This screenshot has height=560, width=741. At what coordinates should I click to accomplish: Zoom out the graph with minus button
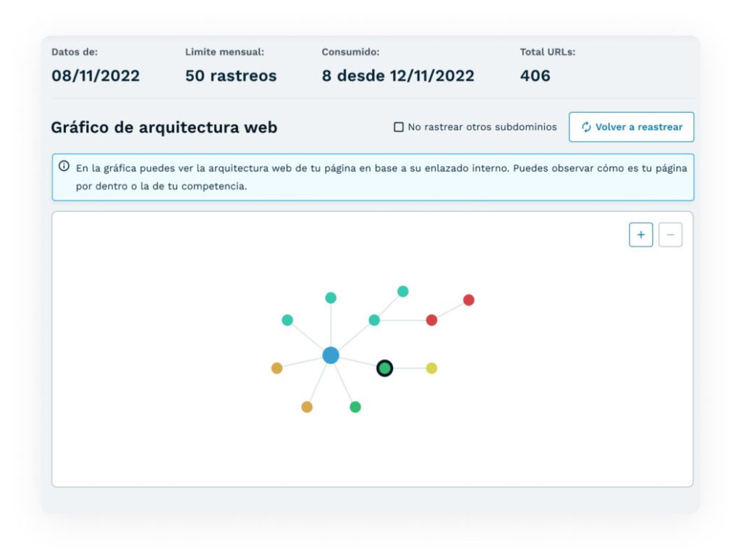coord(670,235)
